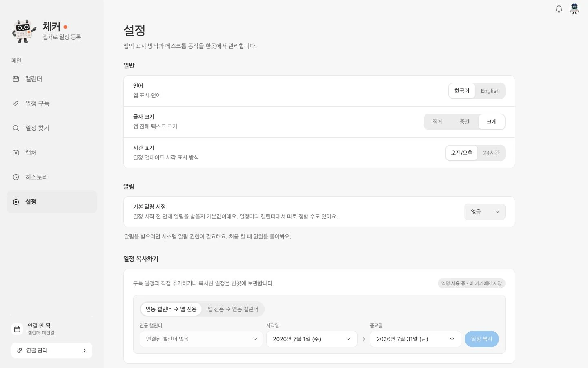
Task: Choose 24시간 time format
Action: click(x=491, y=153)
